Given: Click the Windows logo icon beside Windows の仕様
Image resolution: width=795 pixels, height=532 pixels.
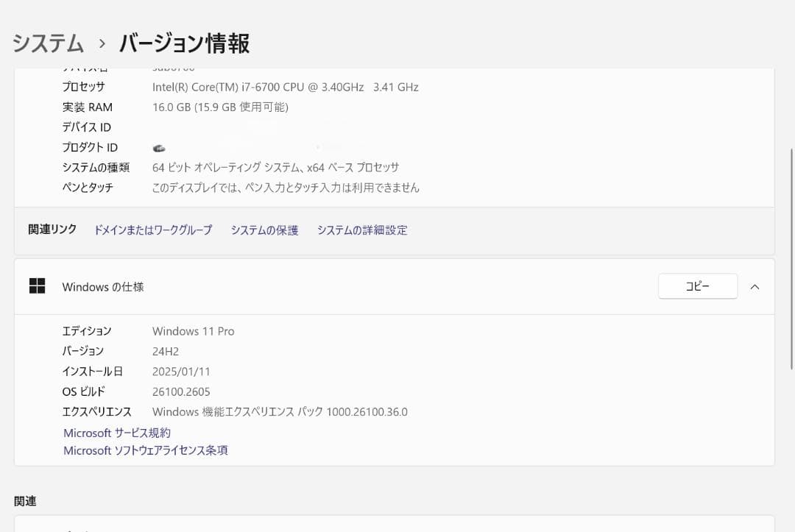Looking at the screenshot, I should pos(36,286).
